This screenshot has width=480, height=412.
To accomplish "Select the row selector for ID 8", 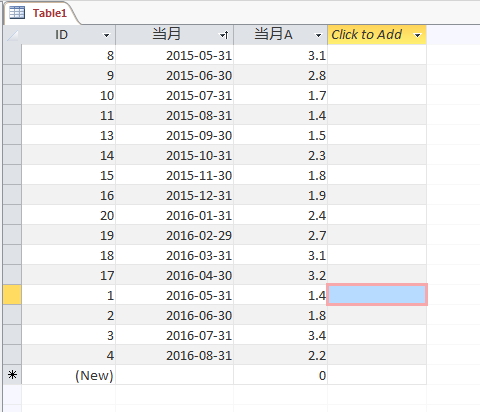I will coord(12,55).
